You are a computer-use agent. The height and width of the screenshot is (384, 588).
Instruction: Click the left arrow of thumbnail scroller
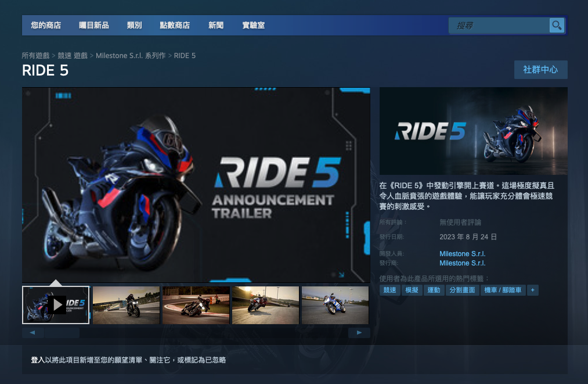pyautogui.click(x=33, y=332)
